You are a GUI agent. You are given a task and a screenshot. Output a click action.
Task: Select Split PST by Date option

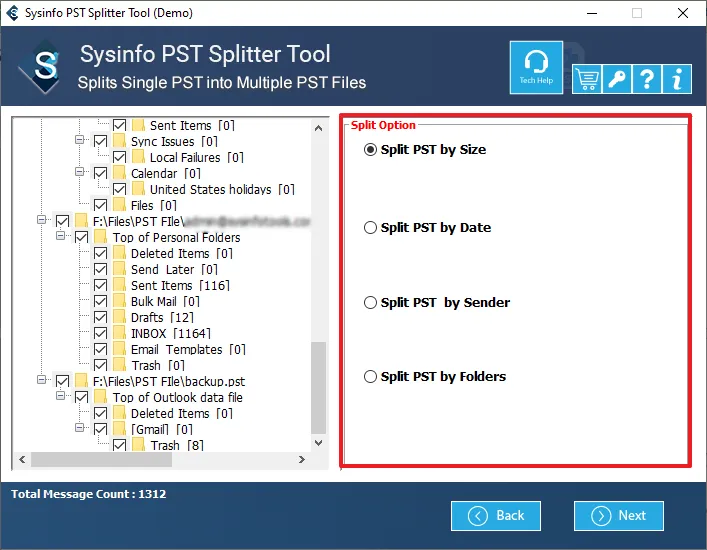(370, 228)
